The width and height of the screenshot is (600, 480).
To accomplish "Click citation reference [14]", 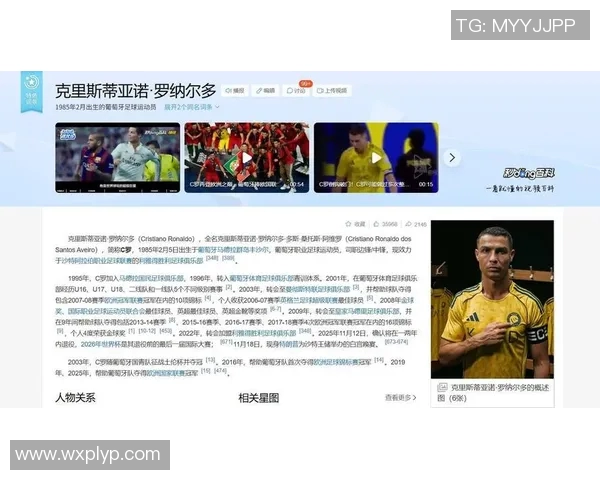I will point(379,360).
